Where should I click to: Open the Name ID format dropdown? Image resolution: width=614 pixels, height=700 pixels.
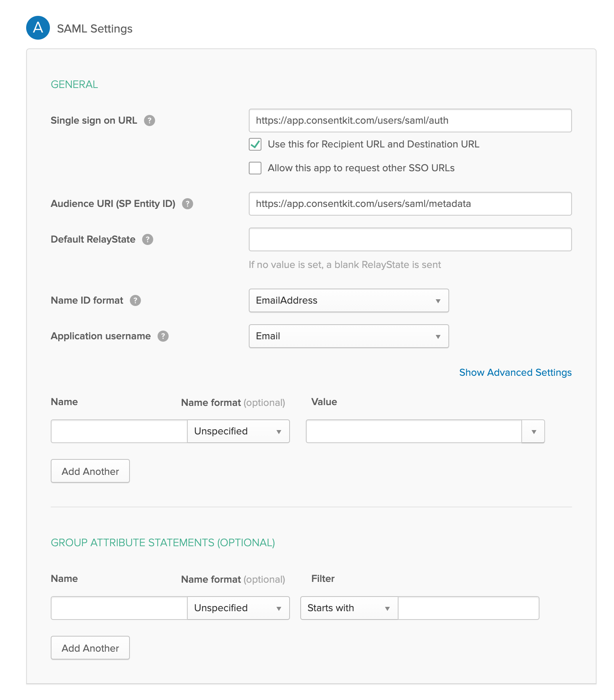point(349,300)
